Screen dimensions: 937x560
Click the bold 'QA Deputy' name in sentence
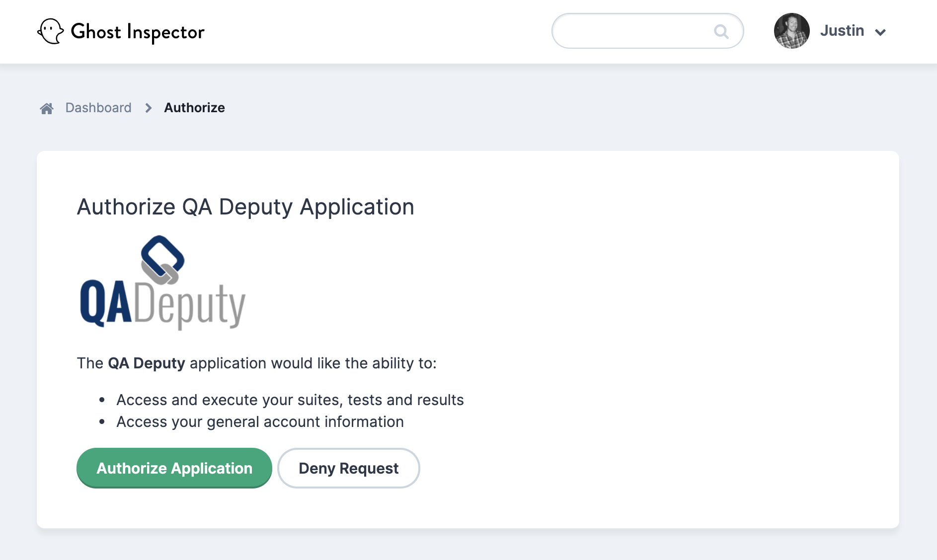point(147,363)
